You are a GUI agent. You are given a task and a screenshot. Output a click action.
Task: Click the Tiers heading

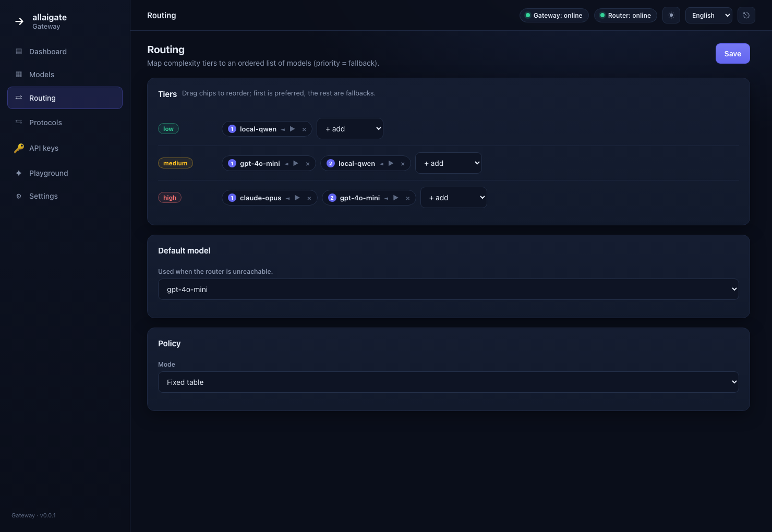(x=167, y=94)
